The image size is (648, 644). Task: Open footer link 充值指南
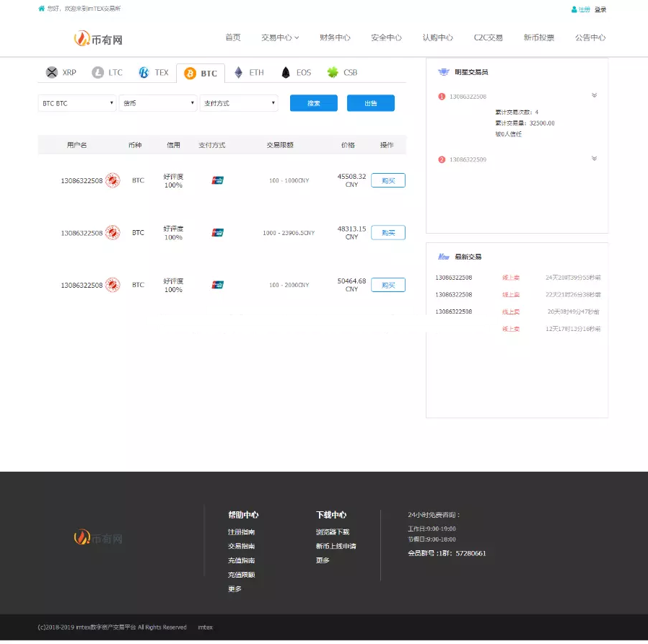pos(241,560)
